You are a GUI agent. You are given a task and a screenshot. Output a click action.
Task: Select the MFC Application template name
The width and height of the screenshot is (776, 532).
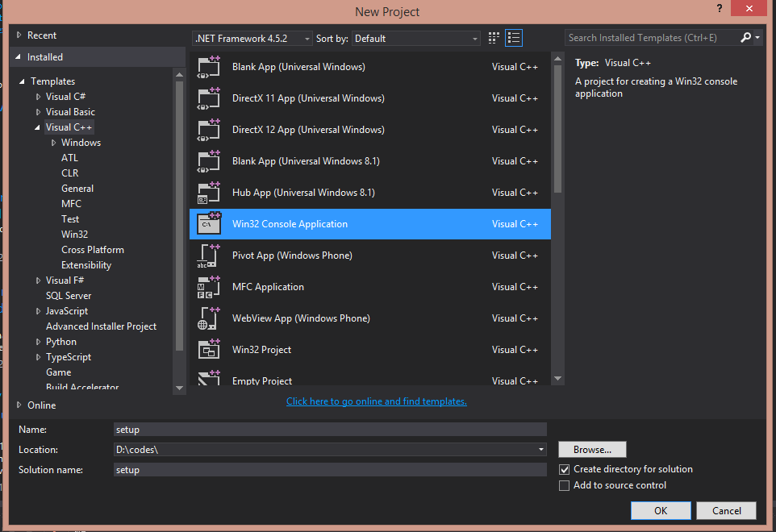(x=269, y=287)
